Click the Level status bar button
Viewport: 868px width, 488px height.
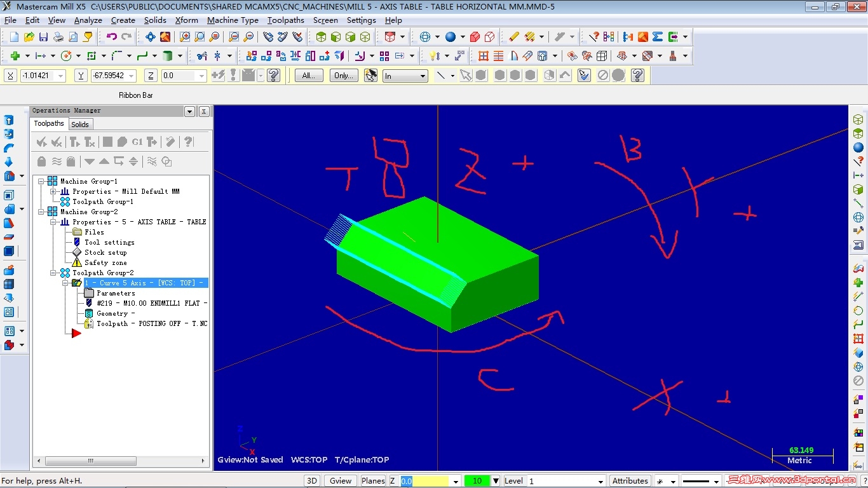pyautogui.click(x=513, y=481)
